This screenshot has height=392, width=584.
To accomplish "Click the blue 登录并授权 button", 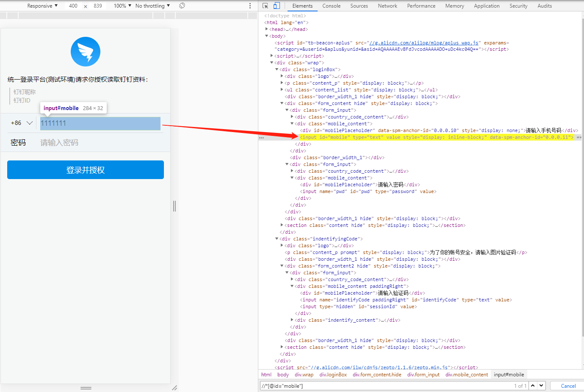I will [86, 170].
